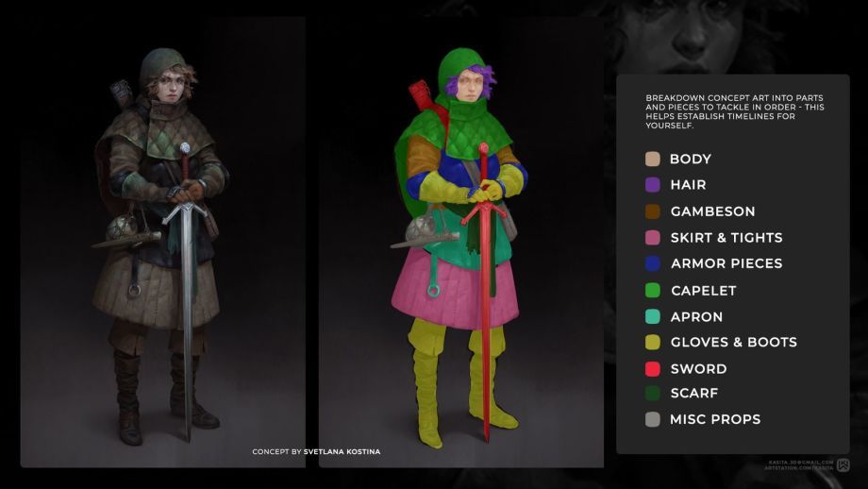Click the purple HAIR swatch
Image resolution: width=868 pixels, height=489 pixels.
click(653, 185)
